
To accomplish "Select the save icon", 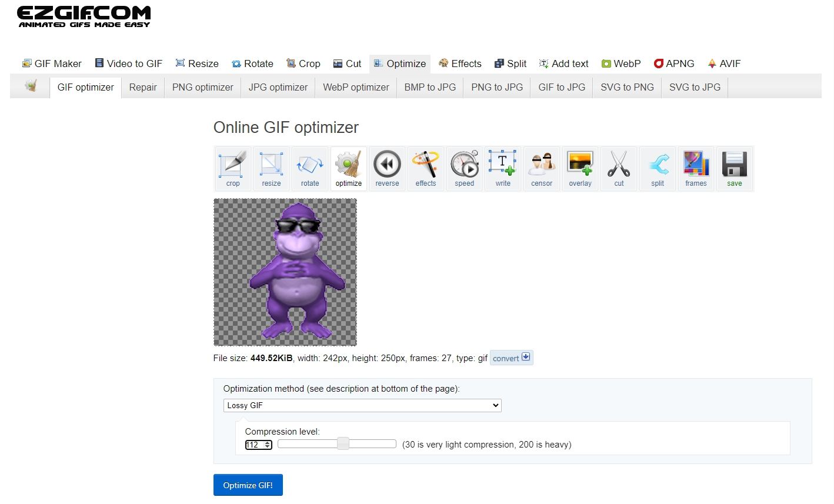I will tap(734, 168).
